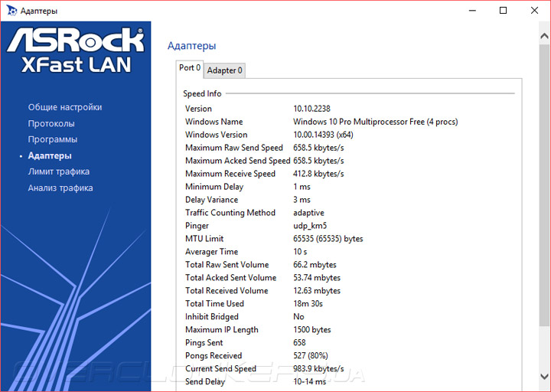Image resolution: width=551 pixels, height=392 pixels.
Task: Click the Send Delay label
Action: [x=205, y=382]
